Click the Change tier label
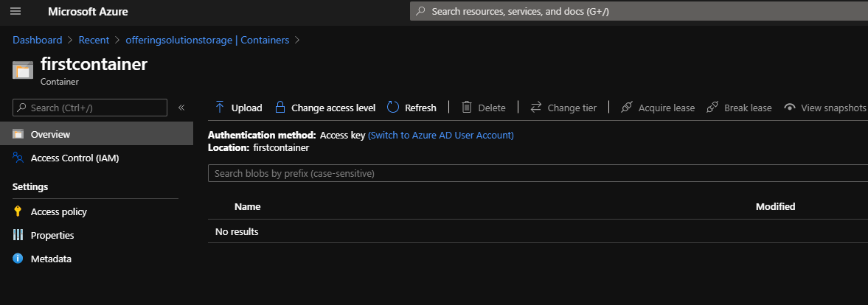868x305 pixels. (572, 108)
